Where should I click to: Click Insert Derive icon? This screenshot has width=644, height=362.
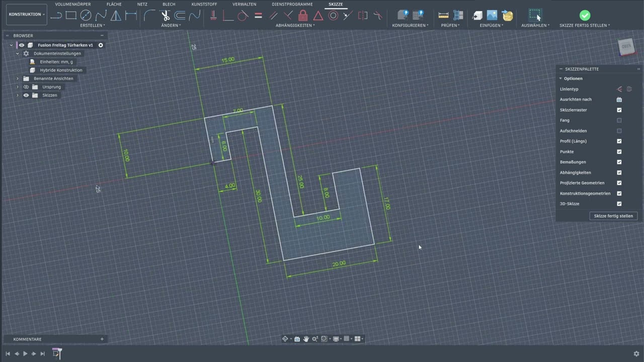[477, 16]
